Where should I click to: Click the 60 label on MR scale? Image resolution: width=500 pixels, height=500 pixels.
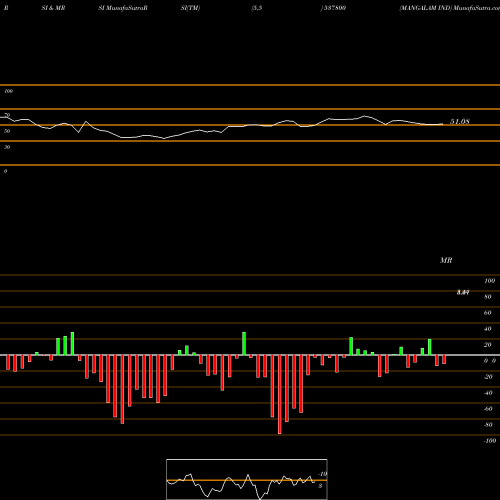[488, 313]
